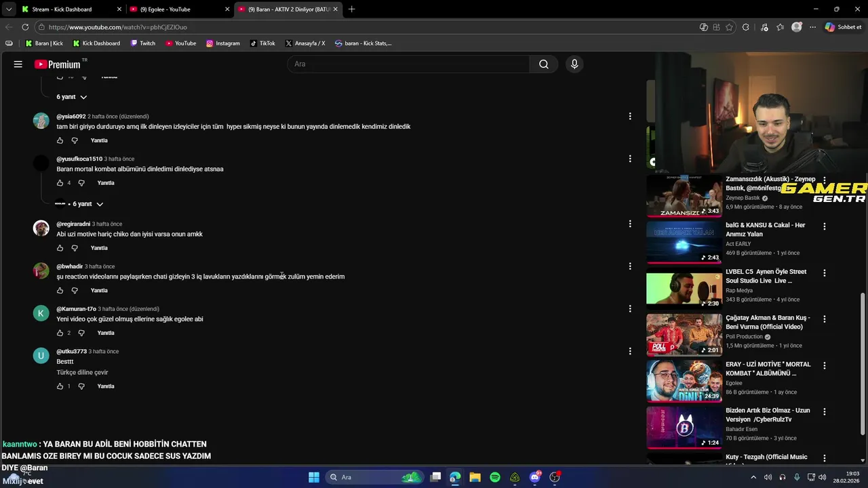Open balG & KANSU & Cakal video thumbnail

684,242
